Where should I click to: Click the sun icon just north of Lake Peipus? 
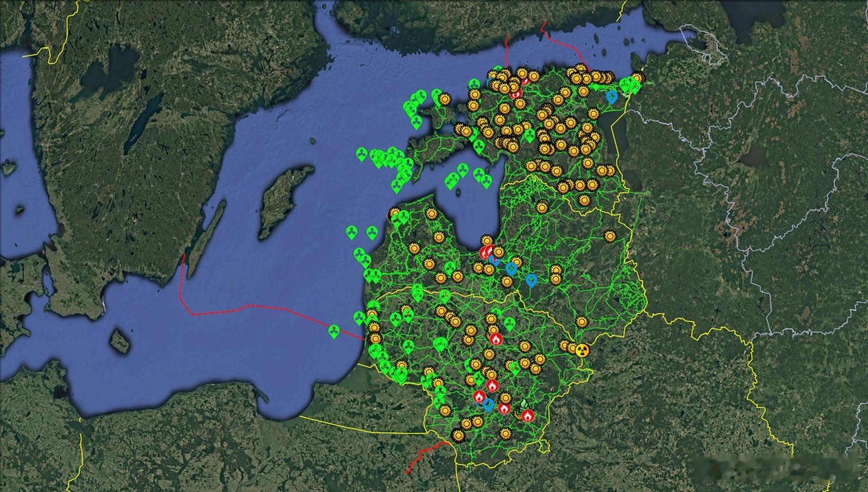(x=593, y=112)
